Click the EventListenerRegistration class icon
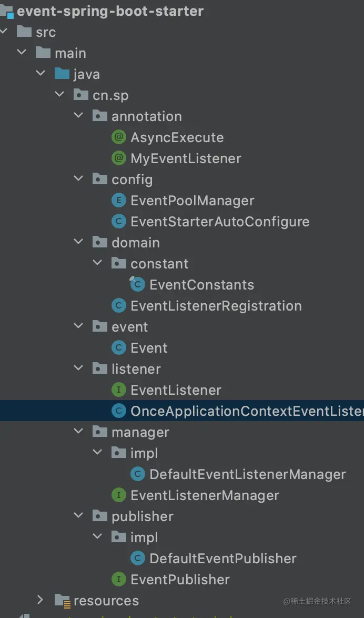This screenshot has width=364, height=618. coord(118,306)
